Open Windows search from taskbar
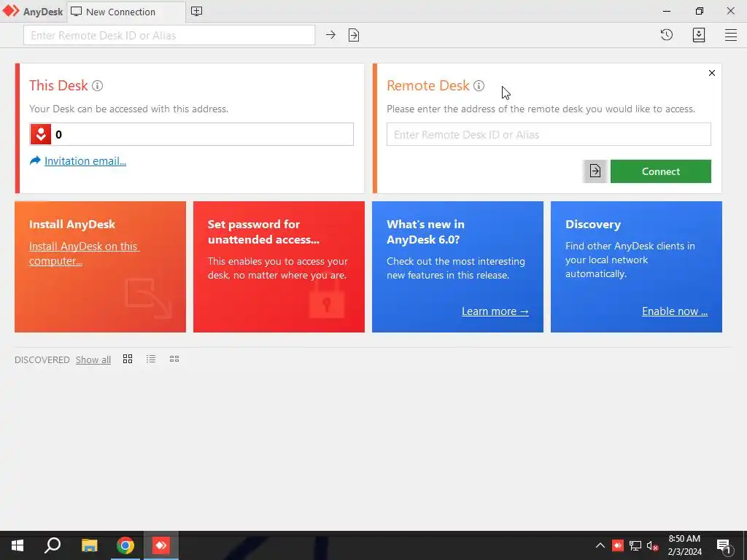The height and width of the screenshot is (560, 747). 53,545
